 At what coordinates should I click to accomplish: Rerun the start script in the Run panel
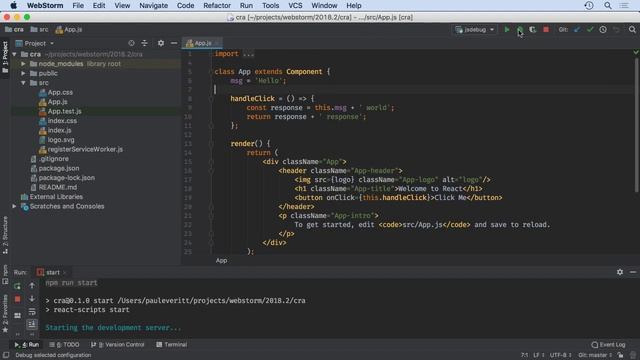[17, 286]
